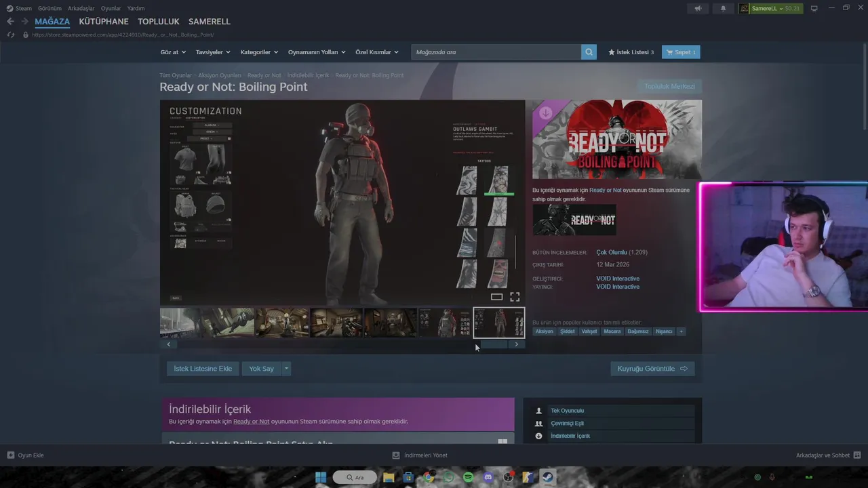Open the SamereLL account dropdown
The image size is (868, 488).
tap(770, 8)
